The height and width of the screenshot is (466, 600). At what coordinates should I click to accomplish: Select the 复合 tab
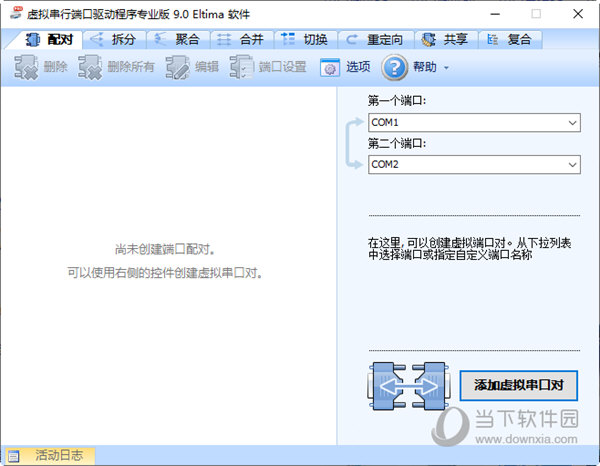coord(510,39)
